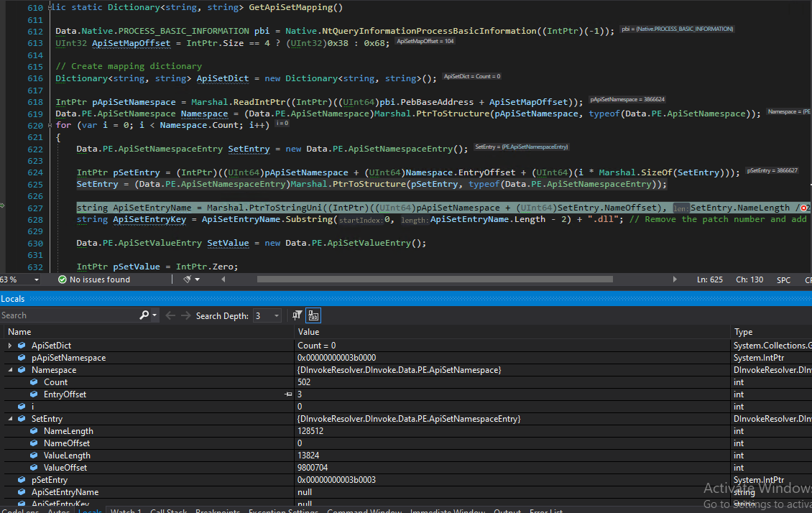The image size is (812, 513).
Task: Click the cube icon beside Count
Action: click(x=34, y=382)
